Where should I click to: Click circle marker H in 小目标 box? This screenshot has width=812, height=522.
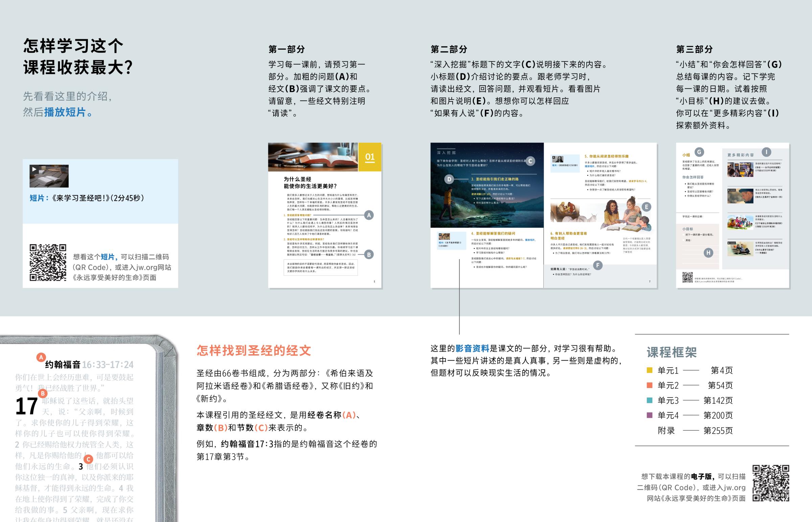coord(708,252)
